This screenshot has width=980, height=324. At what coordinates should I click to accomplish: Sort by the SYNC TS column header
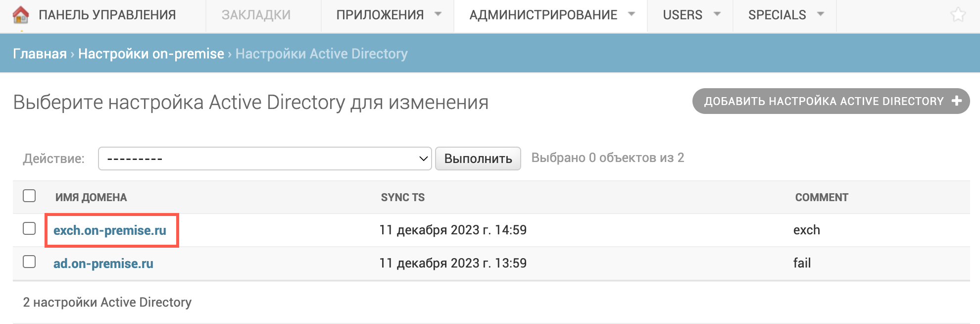pos(402,197)
